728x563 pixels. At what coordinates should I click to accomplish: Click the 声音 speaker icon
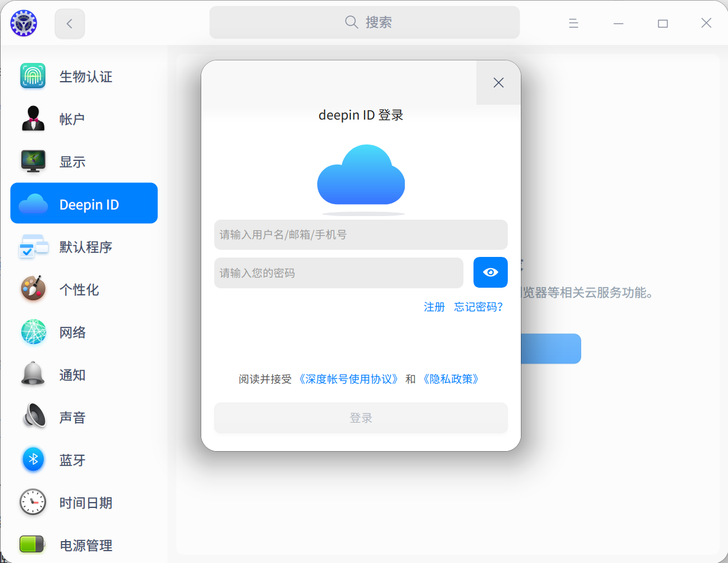[33, 417]
